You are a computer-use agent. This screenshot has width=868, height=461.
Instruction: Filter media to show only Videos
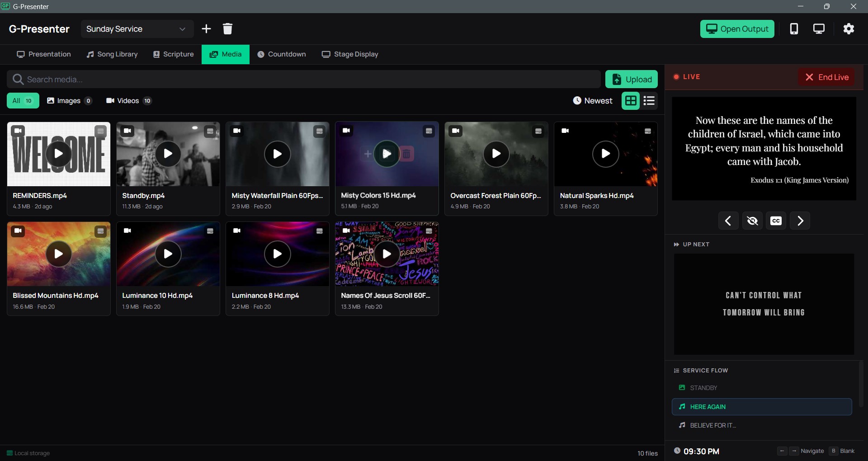[x=128, y=100]
